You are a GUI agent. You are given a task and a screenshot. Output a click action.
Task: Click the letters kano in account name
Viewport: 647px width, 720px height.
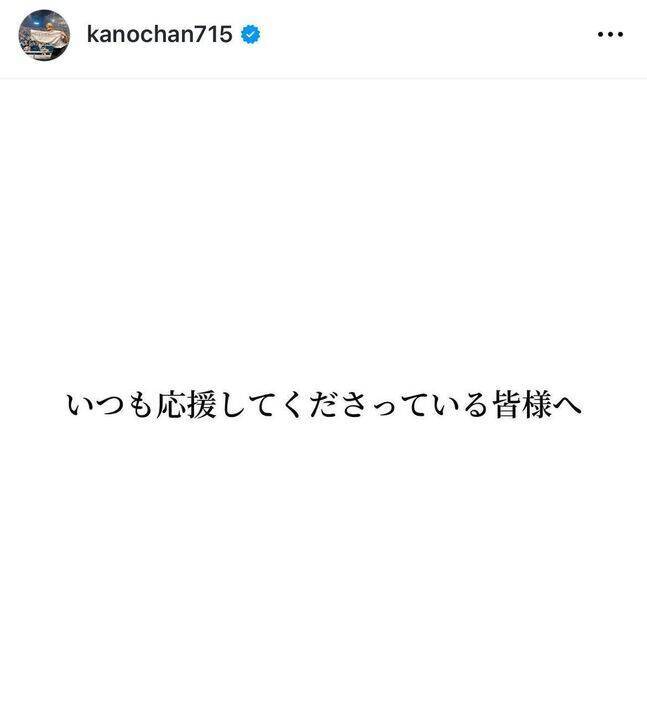[x=114, y=34]
